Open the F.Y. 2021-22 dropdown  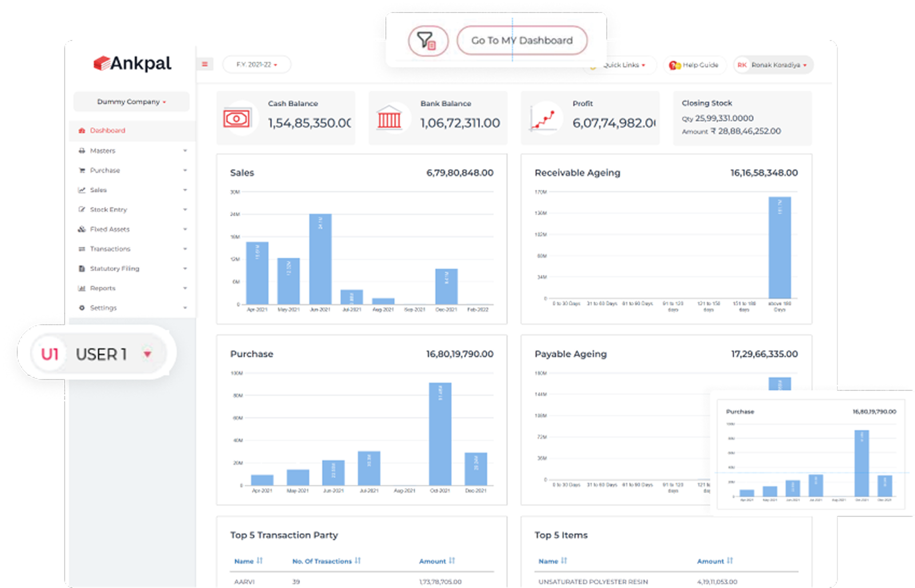pos(256,65)
